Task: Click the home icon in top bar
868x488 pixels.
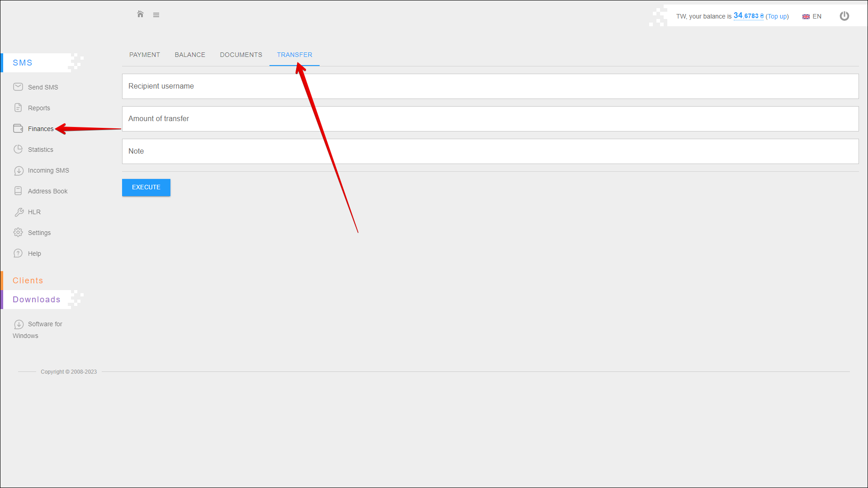Action: [x=140, y=14]
